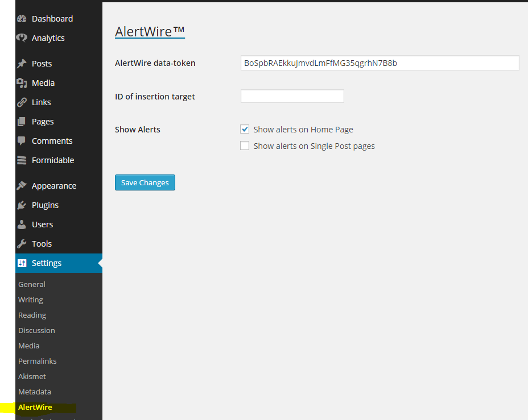
Task: Click the Pages stacked-sheets icon
Action: pos(22,122)
